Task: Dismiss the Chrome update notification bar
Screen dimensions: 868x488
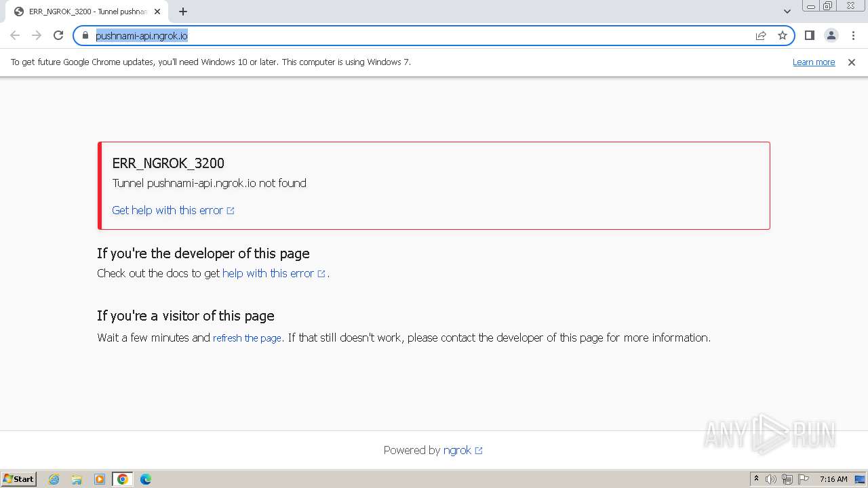Action: pyautogui.click(x=852, y=62)
